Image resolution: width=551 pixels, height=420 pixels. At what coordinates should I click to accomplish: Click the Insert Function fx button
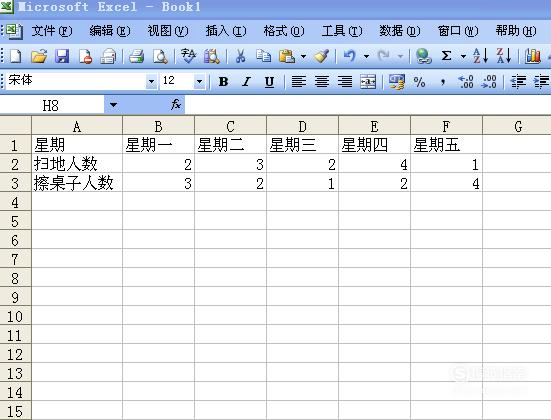(x=176, y=104)
